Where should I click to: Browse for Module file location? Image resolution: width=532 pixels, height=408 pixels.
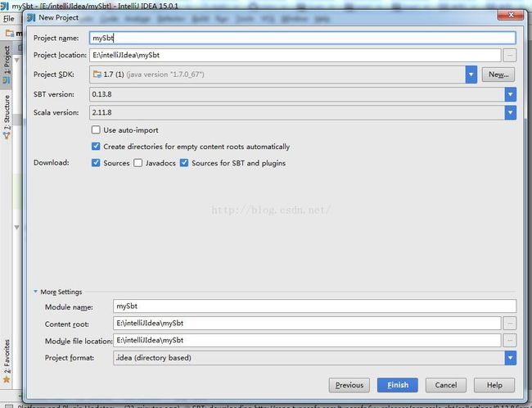pos(510,340)
